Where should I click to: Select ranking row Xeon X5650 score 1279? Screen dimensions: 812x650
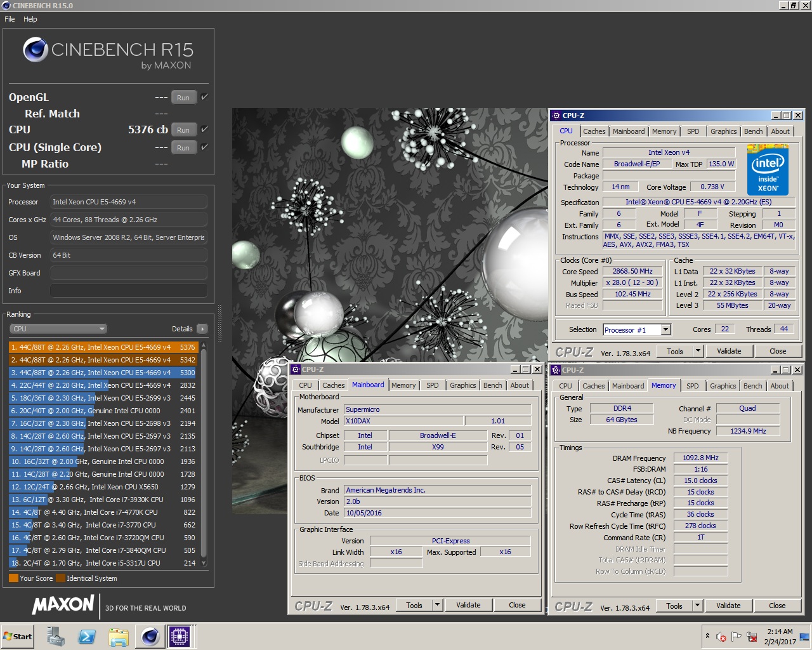pos(103,487)
